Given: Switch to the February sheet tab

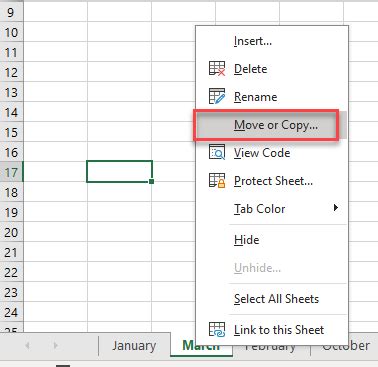Looking at the screenshot, I should [271, 348].
